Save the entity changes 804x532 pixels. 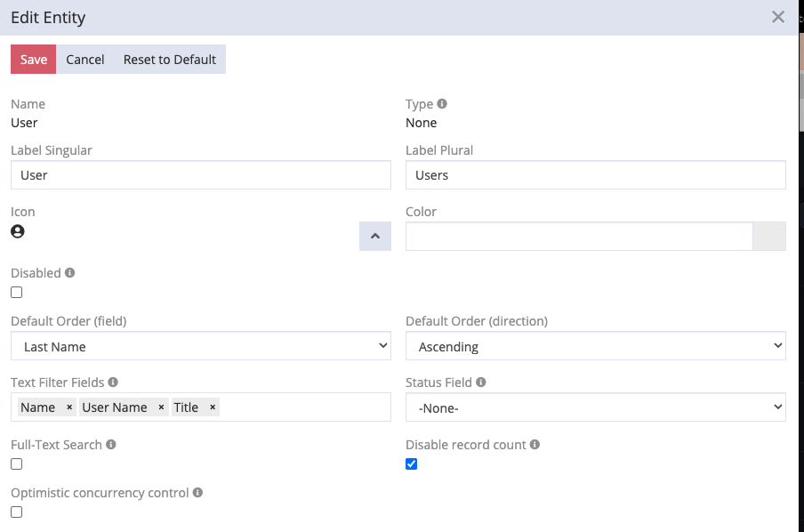pos(33,59)
